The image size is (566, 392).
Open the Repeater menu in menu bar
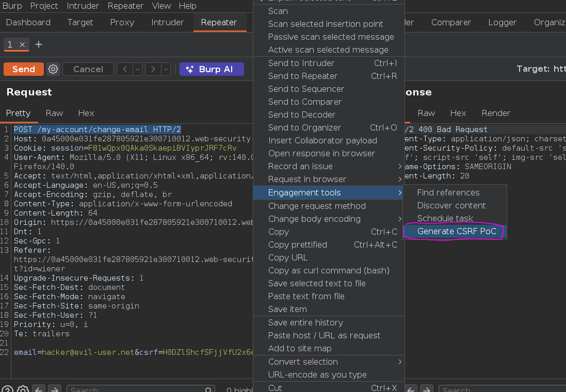coord(125,6)
